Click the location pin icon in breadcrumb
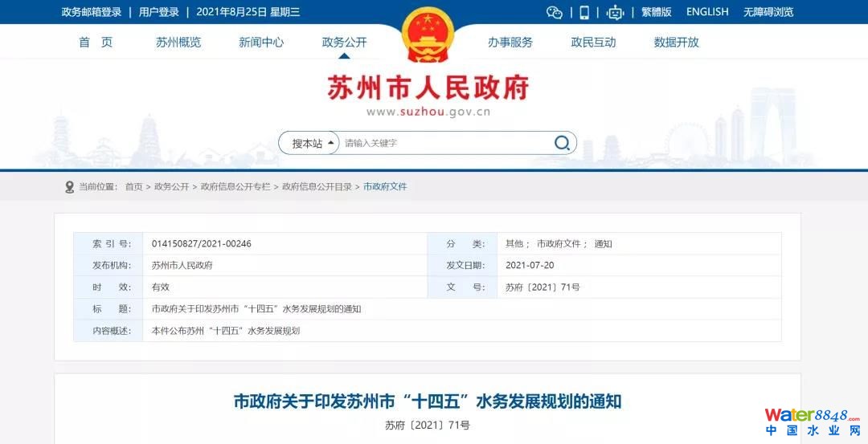This screenshot has width=868, height=444. click(x=69, y=186)
